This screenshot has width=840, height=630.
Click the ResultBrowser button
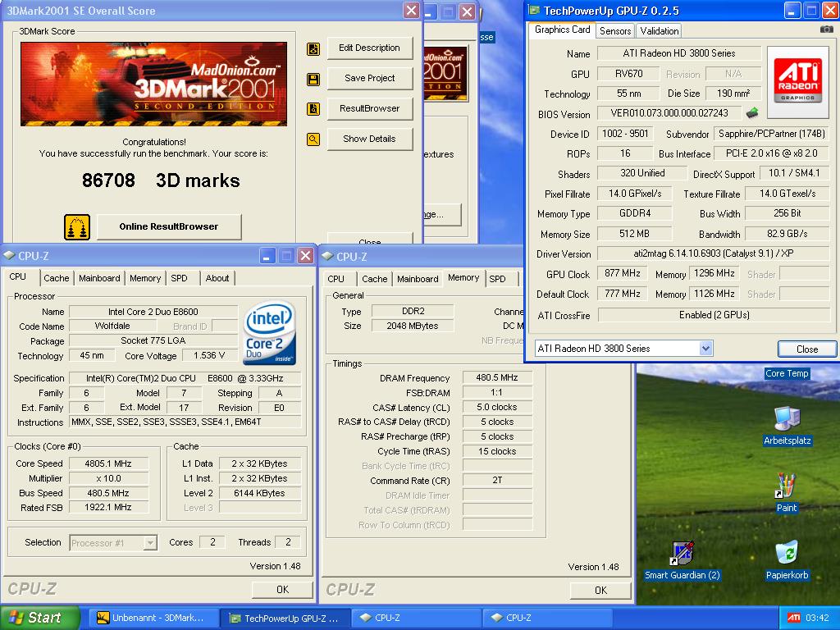point(370,108)
